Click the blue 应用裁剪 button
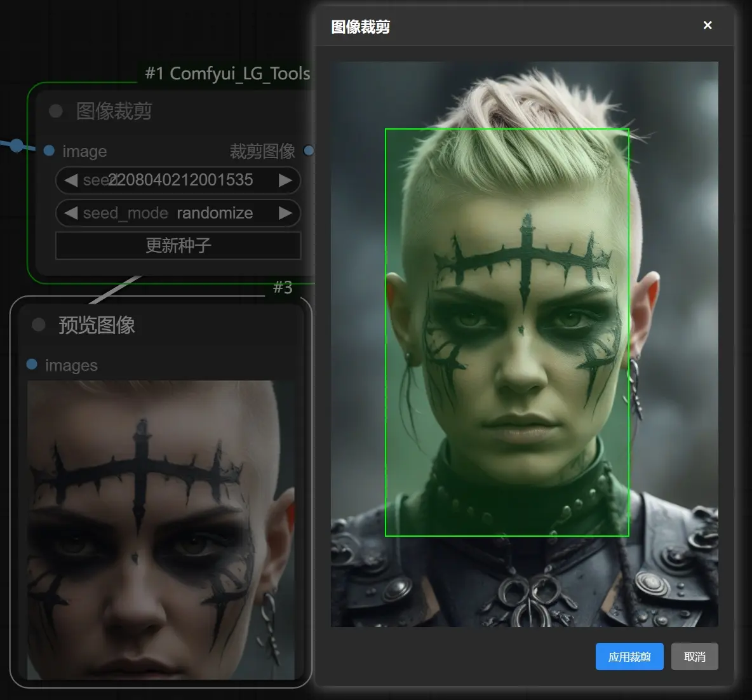The width and height of the screenshot is (752, 700). (629, 656)
